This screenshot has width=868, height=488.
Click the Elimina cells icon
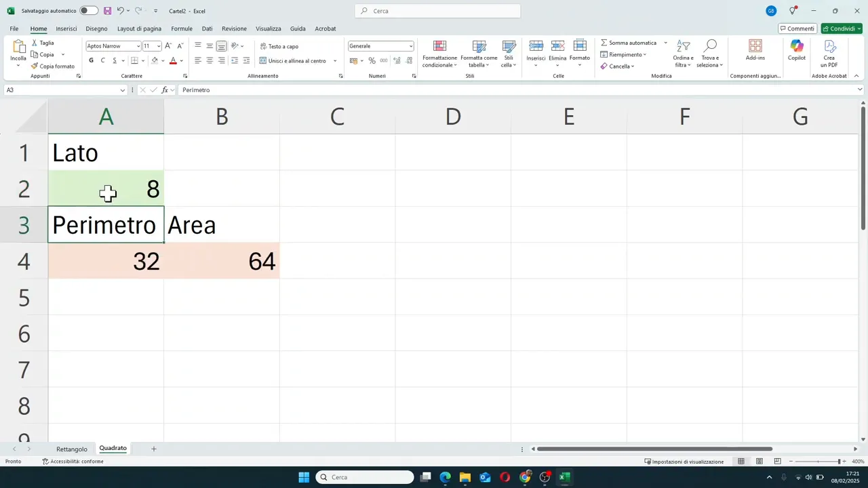[x=557, y=46]
